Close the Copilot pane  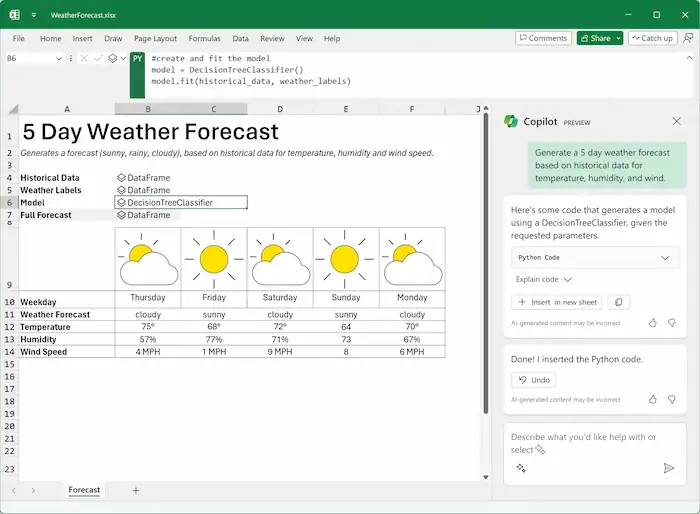(677, 121)
